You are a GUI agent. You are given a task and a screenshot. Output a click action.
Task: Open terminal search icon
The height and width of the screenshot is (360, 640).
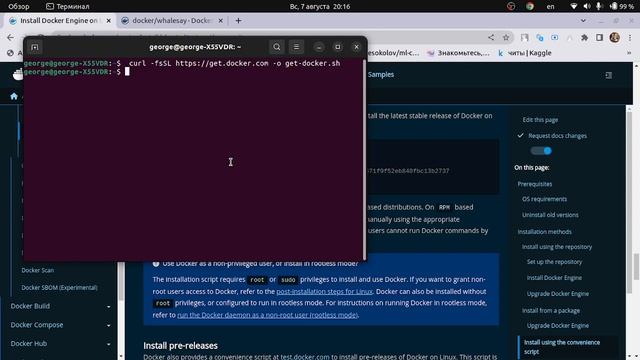click(277, 47)
